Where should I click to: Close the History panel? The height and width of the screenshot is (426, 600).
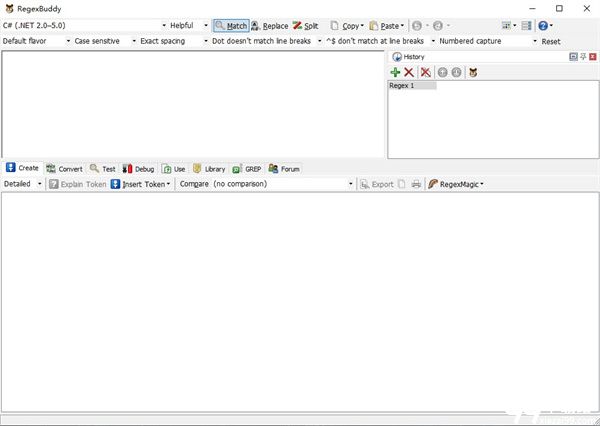coord(593,57)
